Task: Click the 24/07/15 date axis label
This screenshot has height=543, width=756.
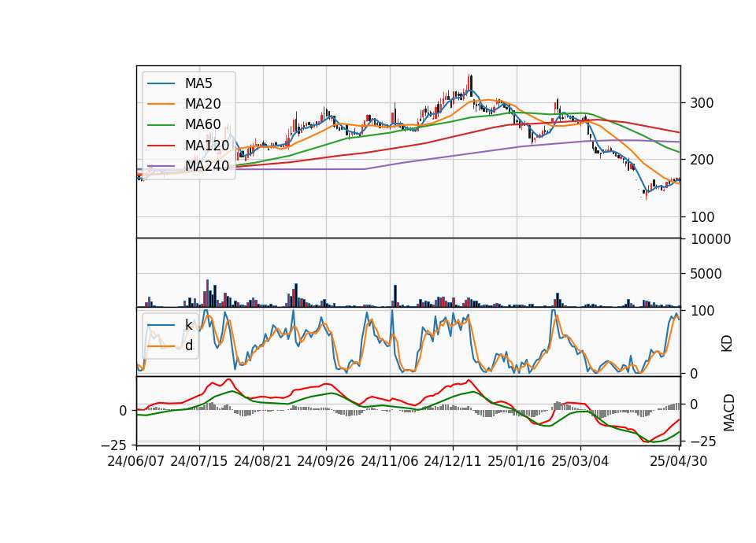Action: [x=199, y=461]
